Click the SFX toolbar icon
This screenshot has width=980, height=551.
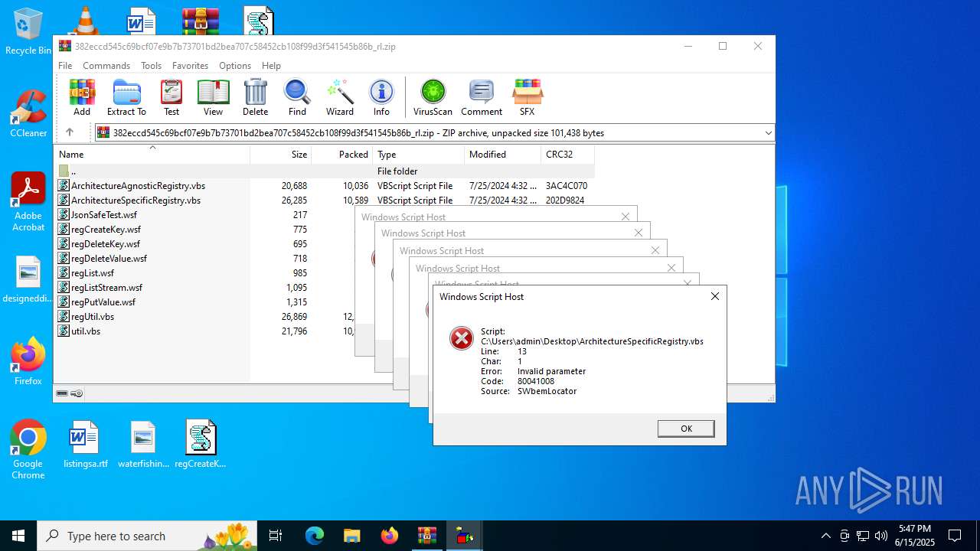tap(527, 97)
